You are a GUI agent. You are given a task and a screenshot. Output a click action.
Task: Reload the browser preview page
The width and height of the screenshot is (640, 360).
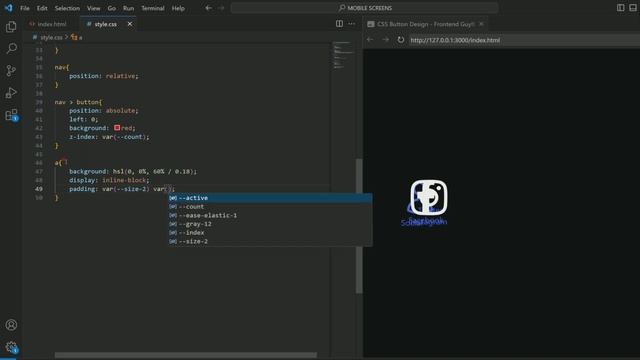[x=400, y=40]
